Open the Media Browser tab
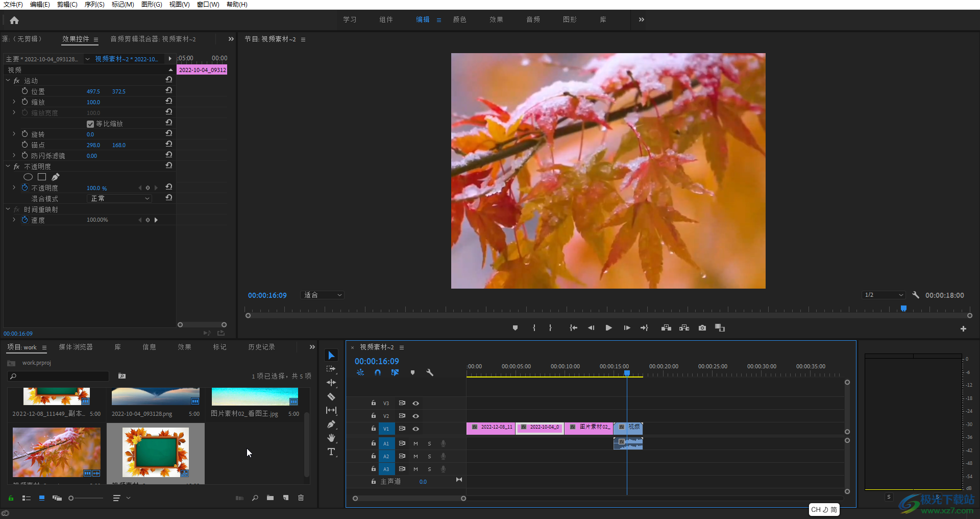Image resolution: width=980 pixels, height=519 pixels. 76,347
